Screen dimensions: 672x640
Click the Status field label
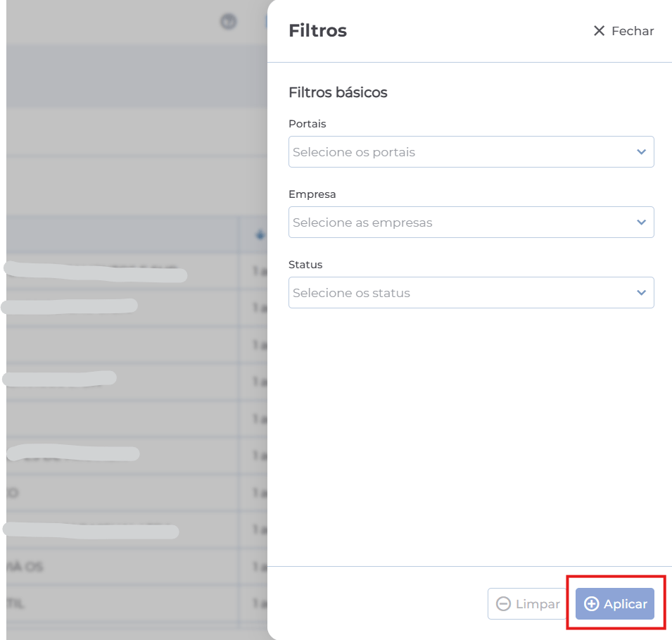(x=305, y=265)
